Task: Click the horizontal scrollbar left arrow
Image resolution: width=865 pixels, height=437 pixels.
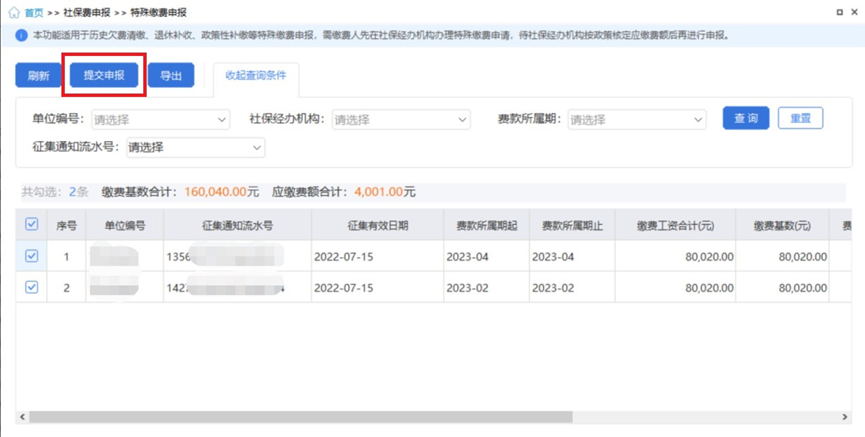Action: click(22, 417)
